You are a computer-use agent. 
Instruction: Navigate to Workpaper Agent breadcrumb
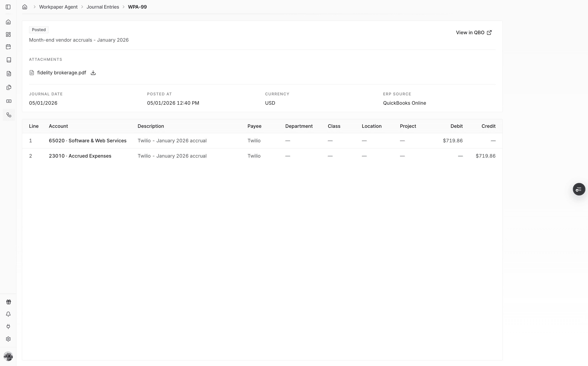(x=58, y=7)
